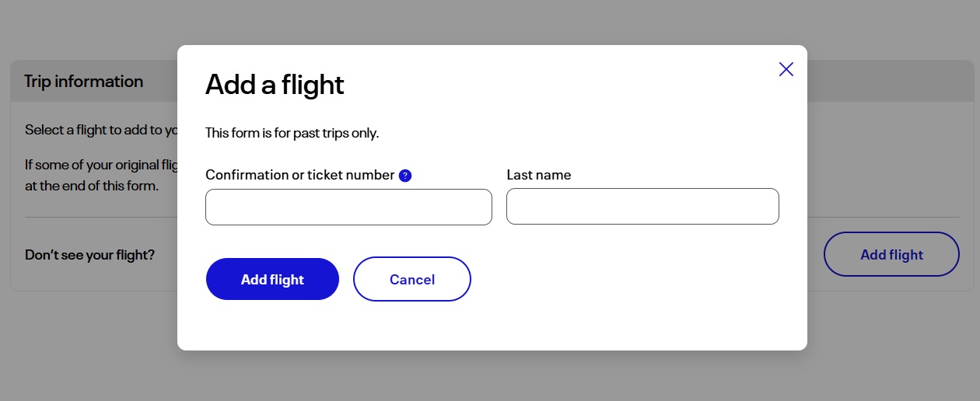Click the dimmed area above the dialog

click(x=490, y=22)
